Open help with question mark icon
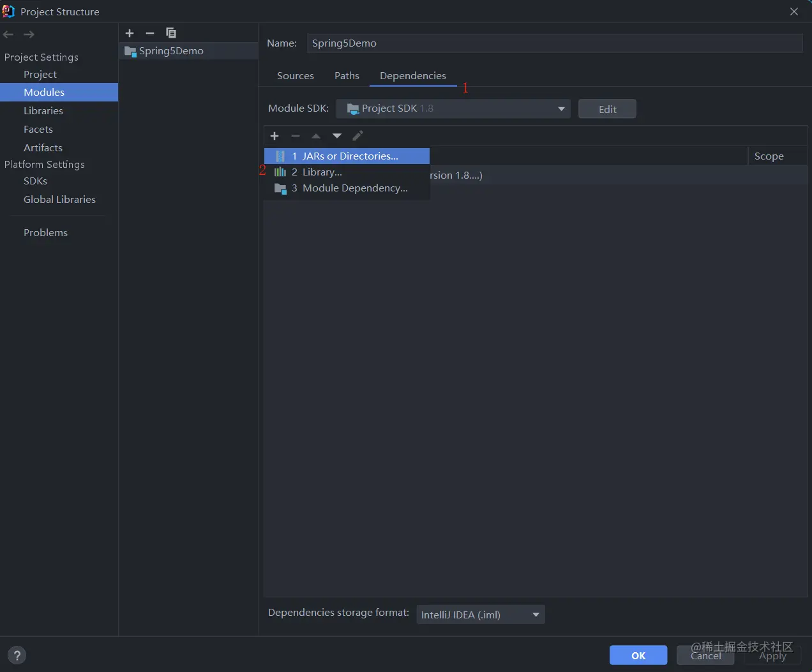This screenshot has width=812, height=672. coord(17,655)
